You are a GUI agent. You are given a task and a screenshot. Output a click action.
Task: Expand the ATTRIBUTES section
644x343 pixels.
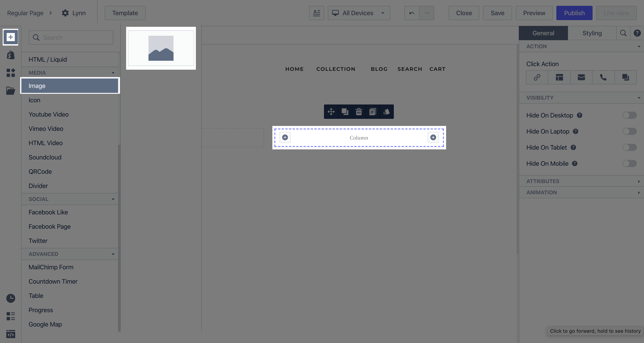point(581,181)
